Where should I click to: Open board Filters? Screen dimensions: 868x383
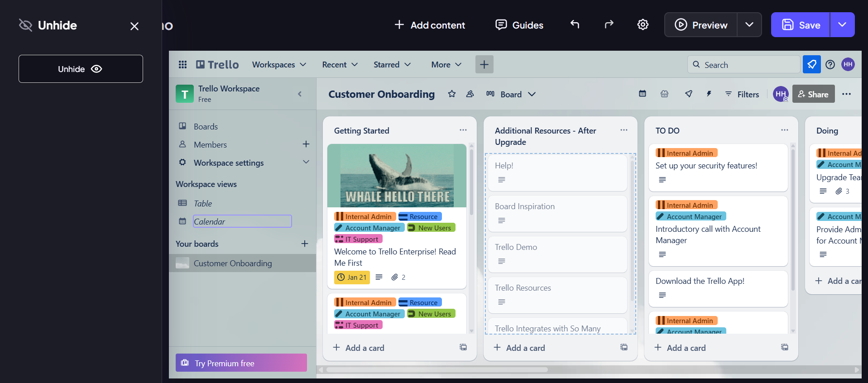coord(742,94)
